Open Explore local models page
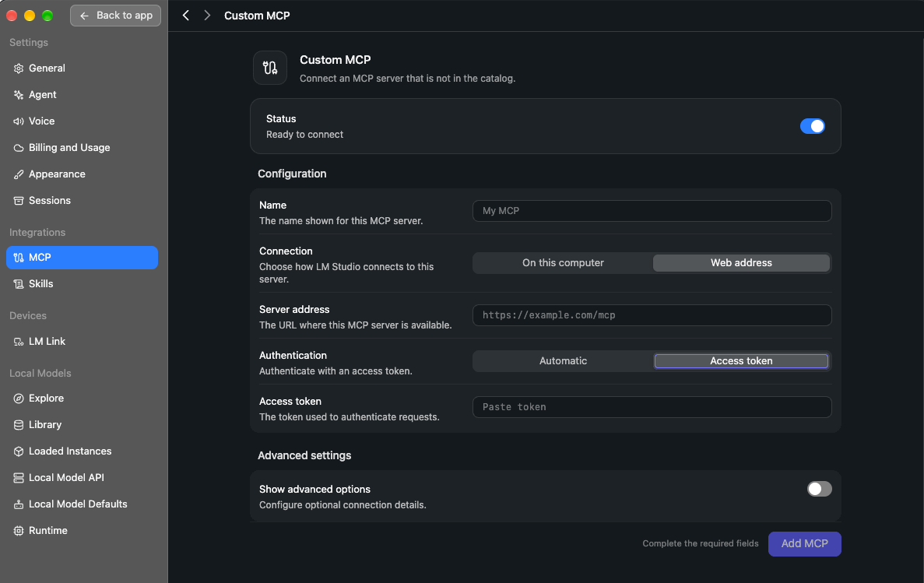This screenshot has height=583, width=924. coord(82,399)
